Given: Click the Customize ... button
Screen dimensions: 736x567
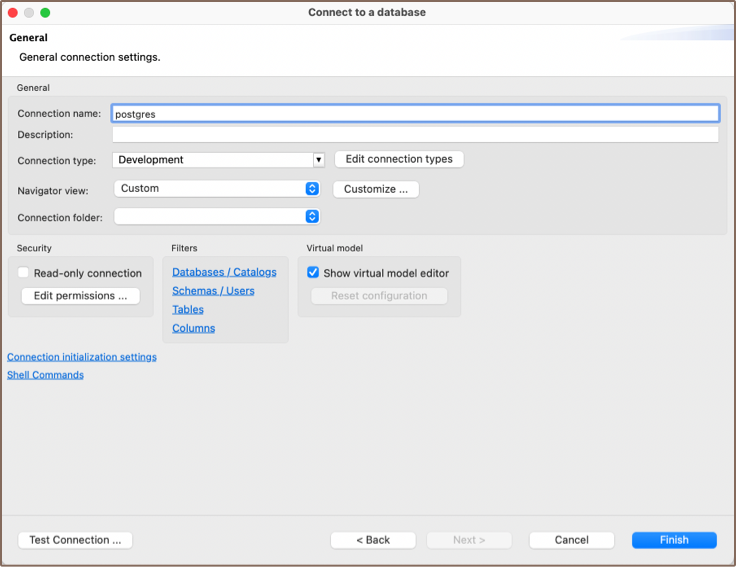Looking at the screenshot, I should click(x=375, y=189).
